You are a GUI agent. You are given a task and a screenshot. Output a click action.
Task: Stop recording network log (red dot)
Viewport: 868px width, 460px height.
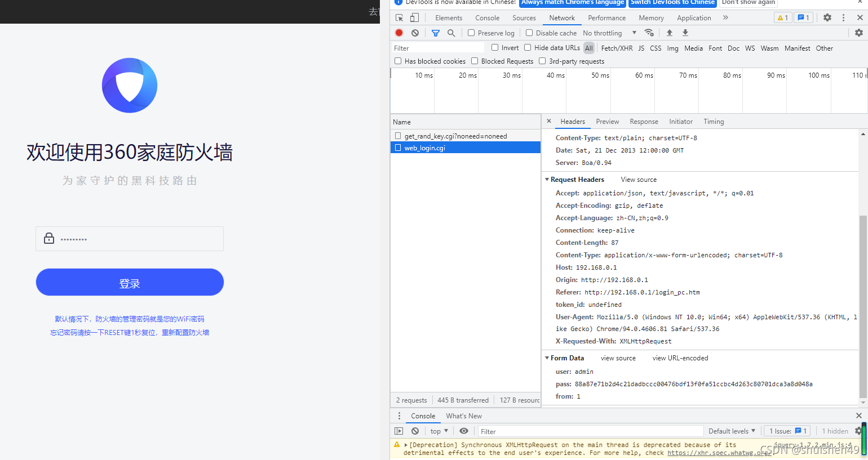(x=399, y=33)
